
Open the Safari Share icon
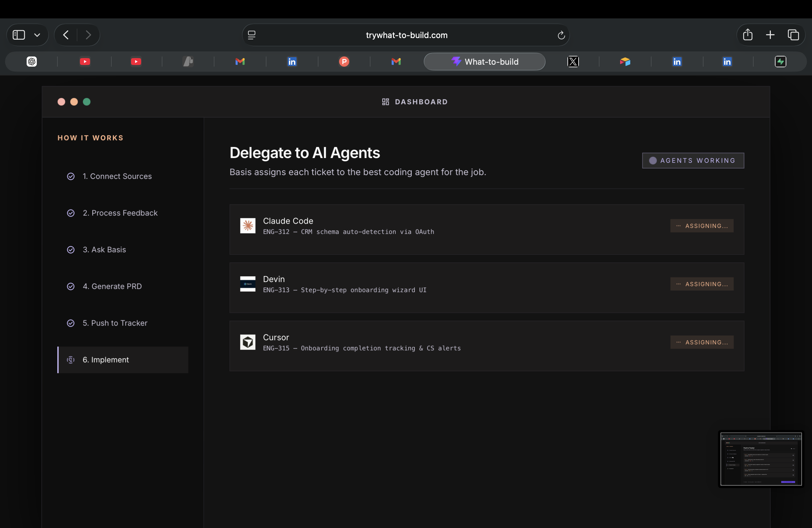[x=747, y=35]
